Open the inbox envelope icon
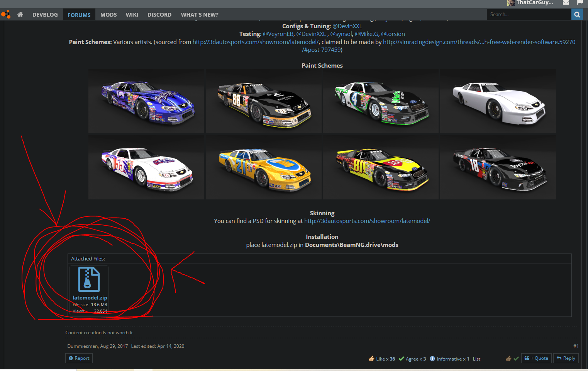Image resolution: width=588 pixels, height=371 pixels. coord(566,2)
